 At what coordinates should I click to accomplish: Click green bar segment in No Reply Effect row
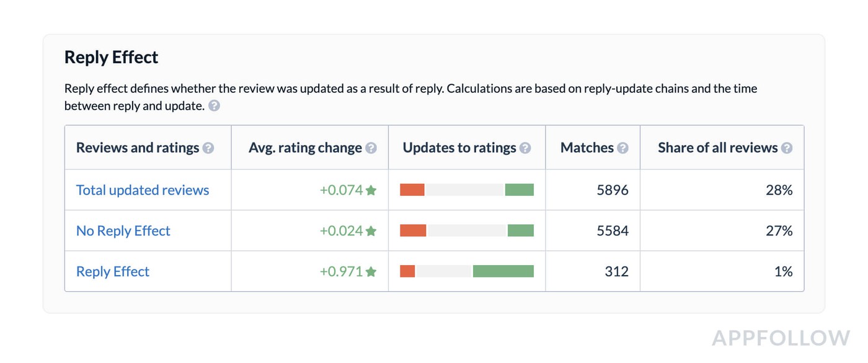[520, 231]
